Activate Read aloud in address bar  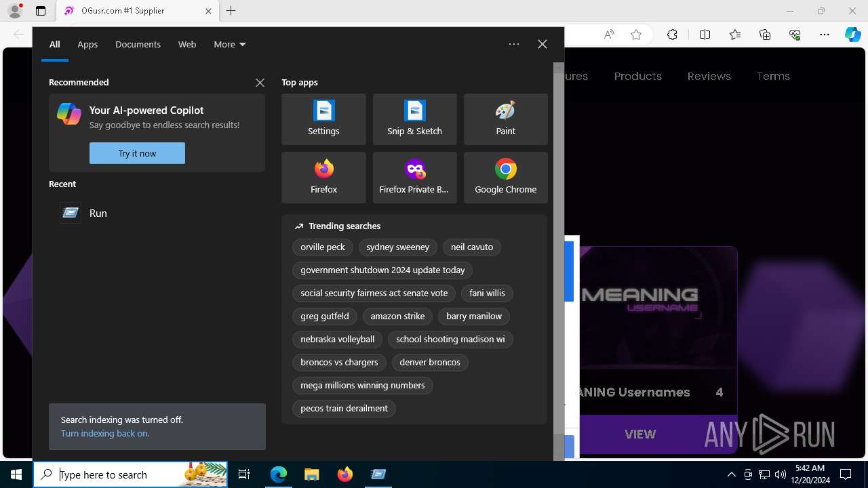(609, 35)
